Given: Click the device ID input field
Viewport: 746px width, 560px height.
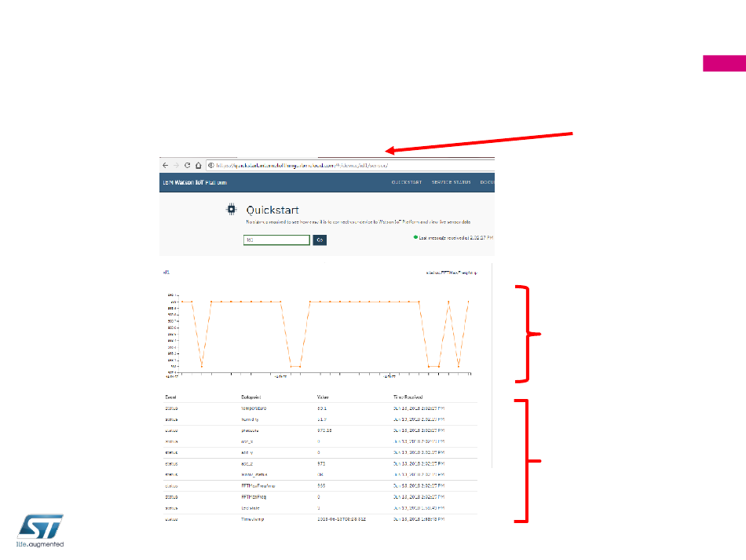Looking at the screenshot, I should tap(276, 240).
